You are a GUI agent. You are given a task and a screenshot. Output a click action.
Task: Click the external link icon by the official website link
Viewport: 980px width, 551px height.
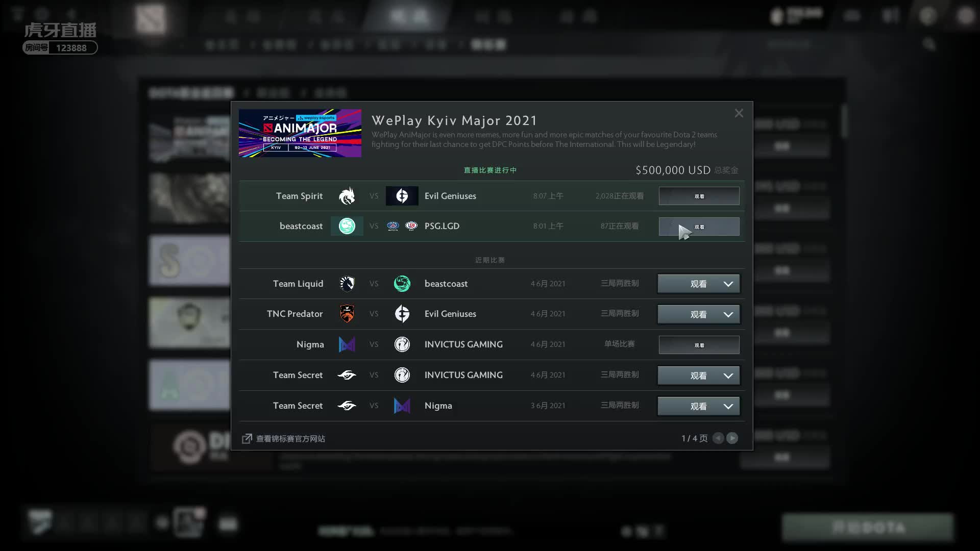pyautogui.click(x=247, y=439)
